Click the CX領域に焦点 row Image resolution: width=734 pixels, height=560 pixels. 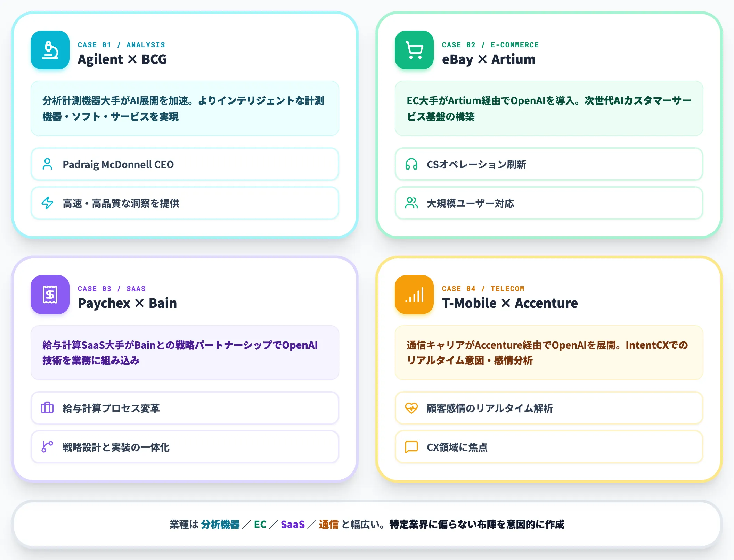549,447
